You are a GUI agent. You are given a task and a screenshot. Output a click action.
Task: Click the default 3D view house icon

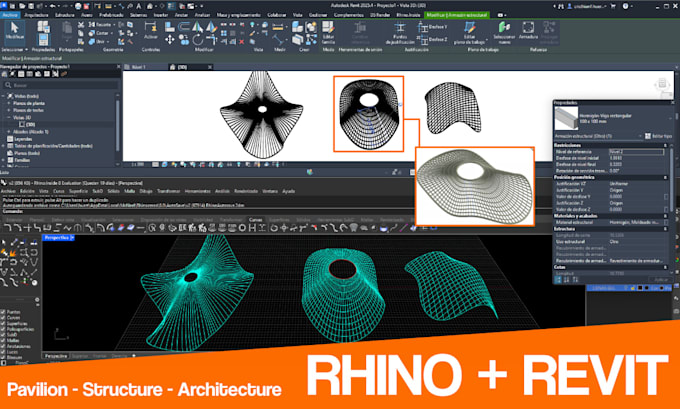149,6
